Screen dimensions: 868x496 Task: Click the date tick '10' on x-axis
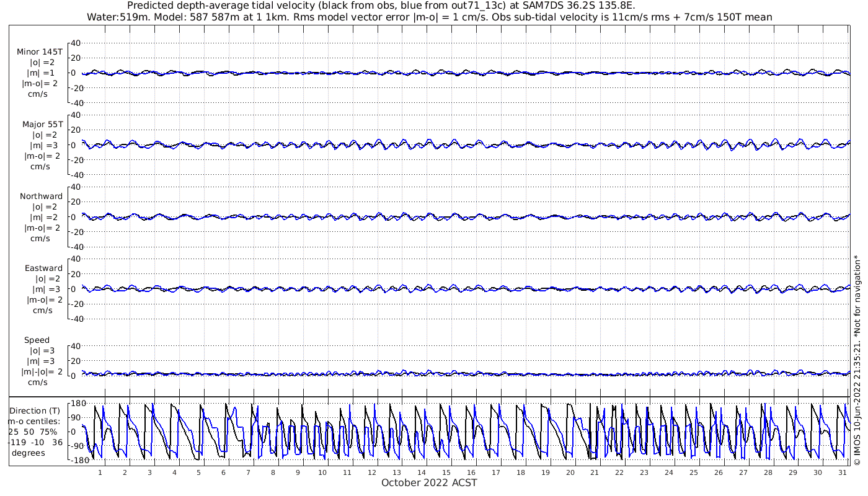coord(322,472)
